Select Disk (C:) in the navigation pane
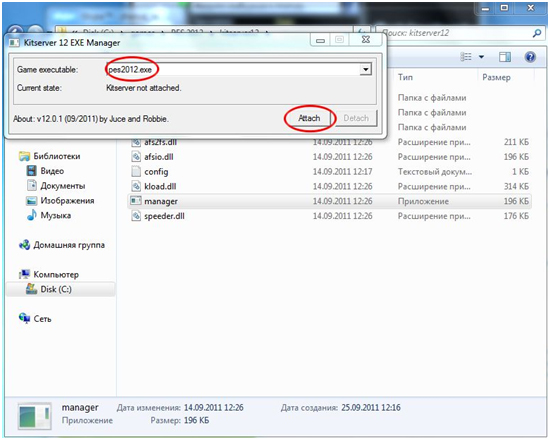Screen dimensions: 550x440 (56, 289)
